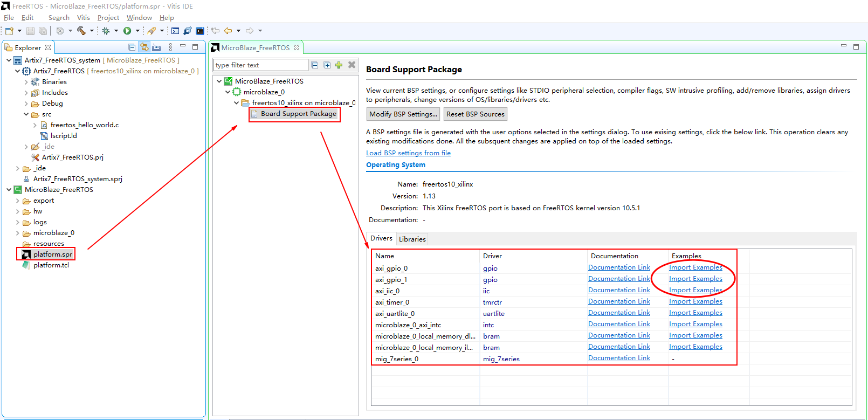Open the File menu
868x420 pixels.
pos(9,18)
